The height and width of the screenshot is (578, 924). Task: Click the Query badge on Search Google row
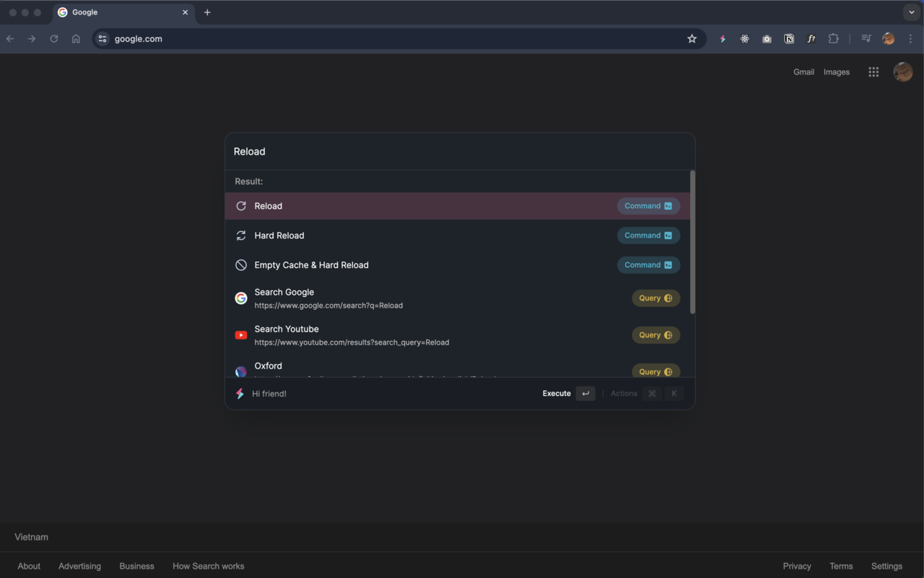[x=655, y=298]
